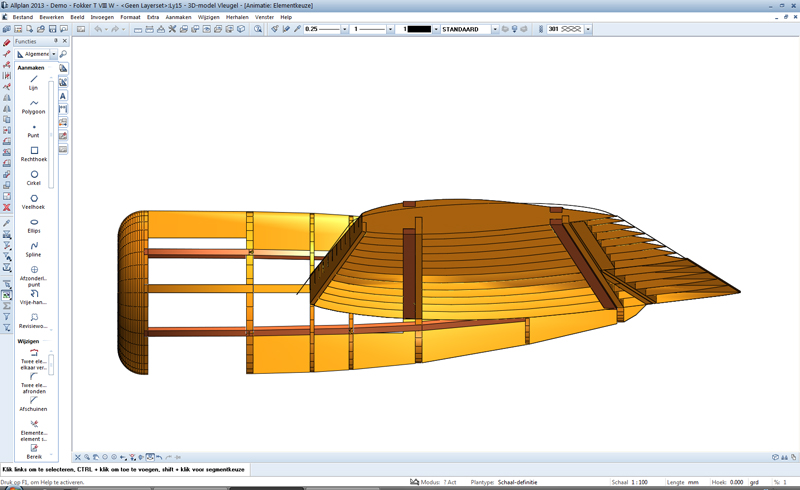Choose the Rechthoek tool
The image size is (800, 490).
(x=34, y=154)
